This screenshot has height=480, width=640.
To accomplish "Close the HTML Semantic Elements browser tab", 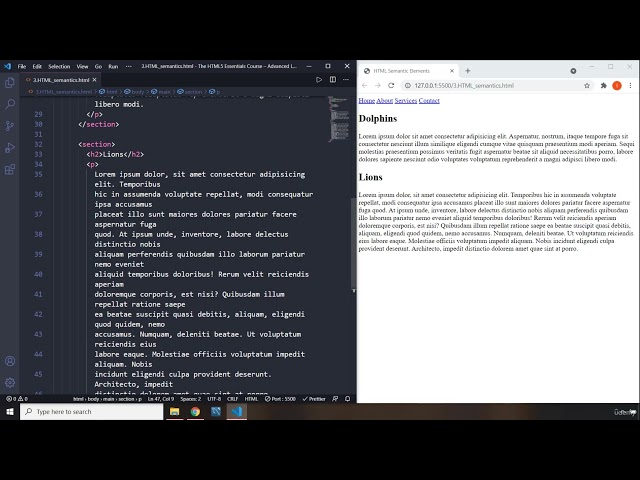I will [452, 71].
